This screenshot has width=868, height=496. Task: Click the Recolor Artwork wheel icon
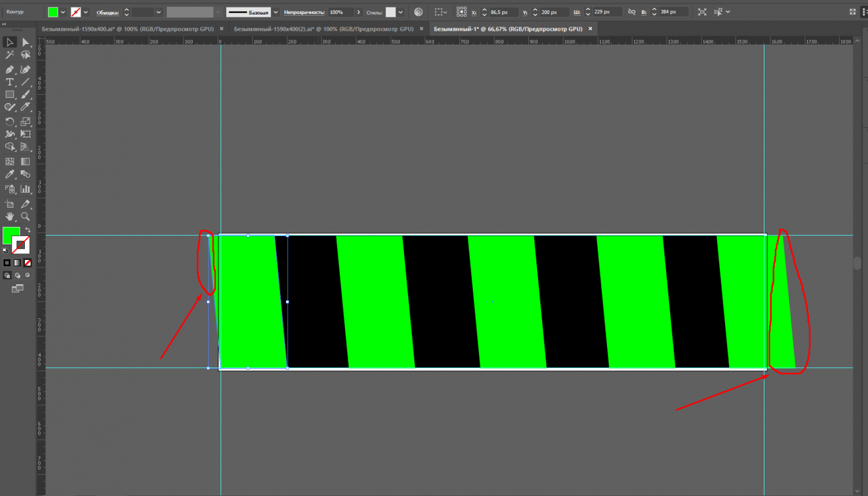418,12
